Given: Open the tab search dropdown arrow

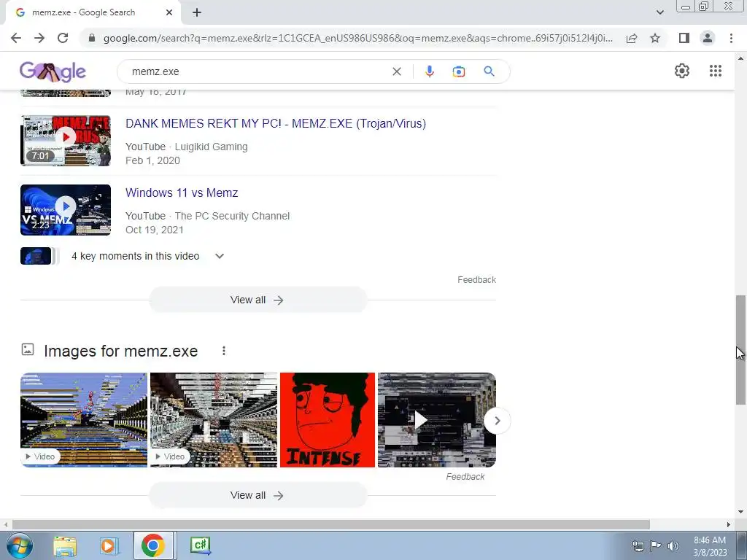Looking at the screenshot, I should coord(659,12).
